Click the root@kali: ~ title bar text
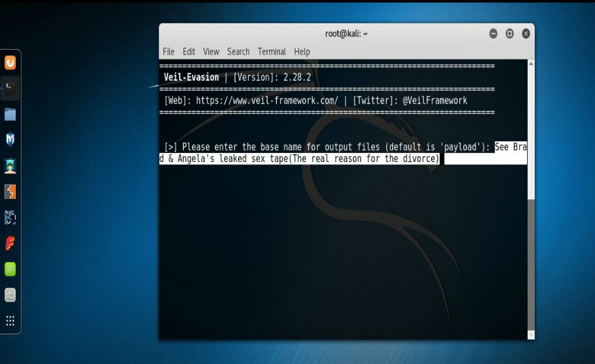The image size is (595, 364). (346, 34)
